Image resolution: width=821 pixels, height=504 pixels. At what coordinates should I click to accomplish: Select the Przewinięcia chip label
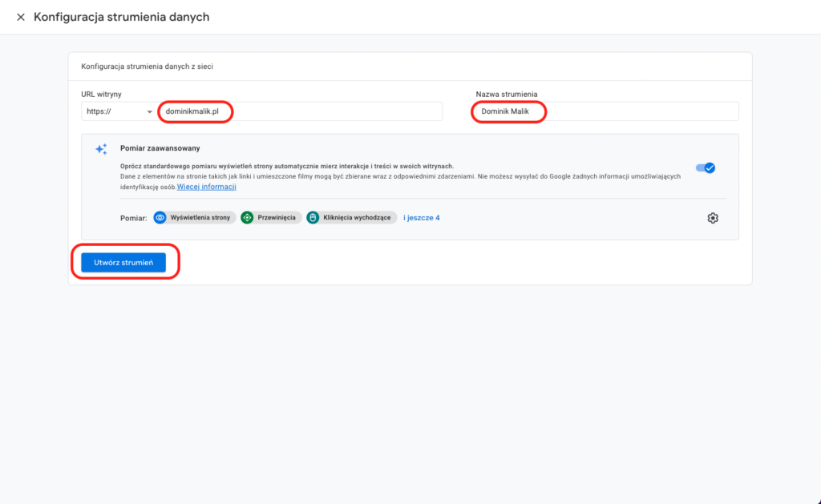tap(277, 217)
